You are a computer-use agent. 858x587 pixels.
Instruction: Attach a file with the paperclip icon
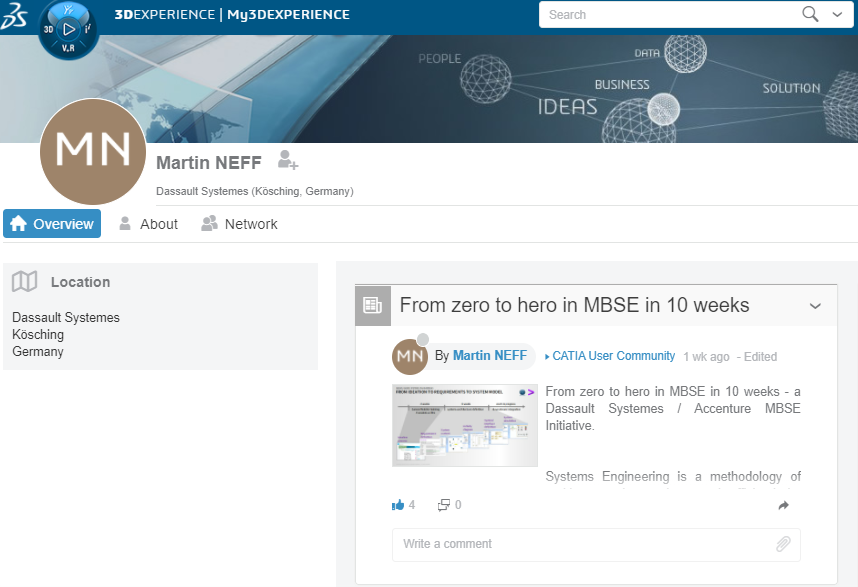click(783, 544)
